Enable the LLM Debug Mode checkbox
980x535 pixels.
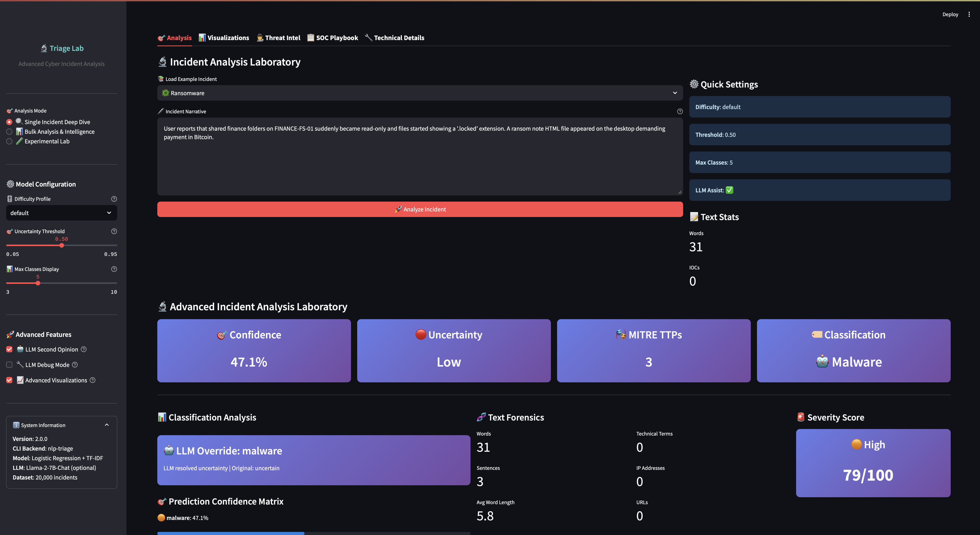[x=9, y=365]
